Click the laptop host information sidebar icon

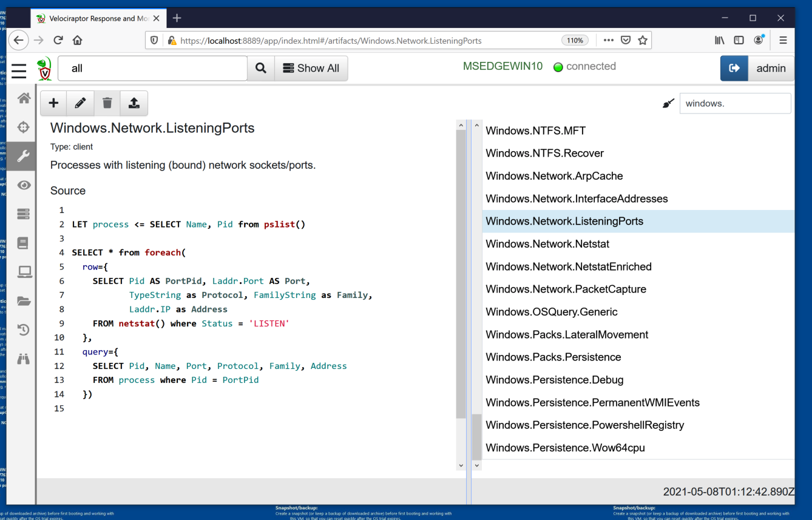pyautogui.click(x=24, y=272)
